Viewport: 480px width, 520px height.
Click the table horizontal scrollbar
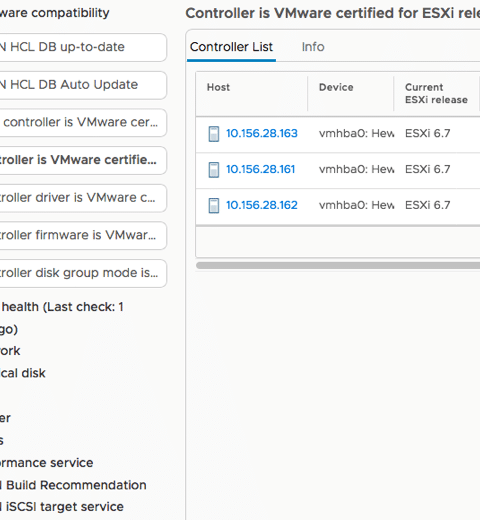coord(338,265)
